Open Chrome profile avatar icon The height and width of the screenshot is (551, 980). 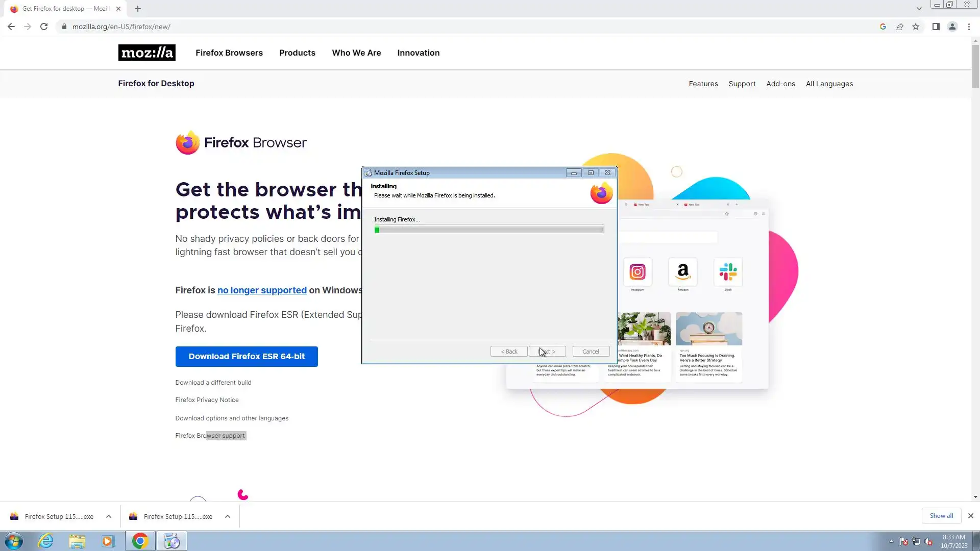click(x=952, y=27)
